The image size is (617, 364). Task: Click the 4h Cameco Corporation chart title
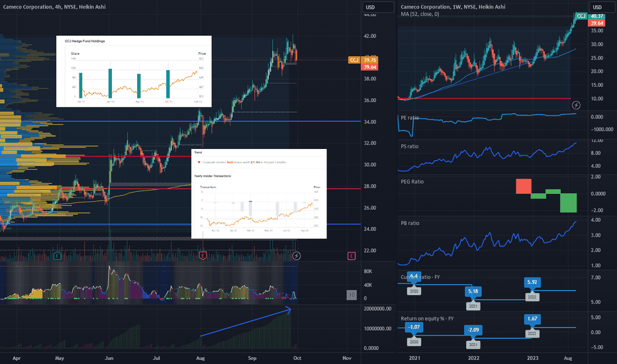[54, 7]
